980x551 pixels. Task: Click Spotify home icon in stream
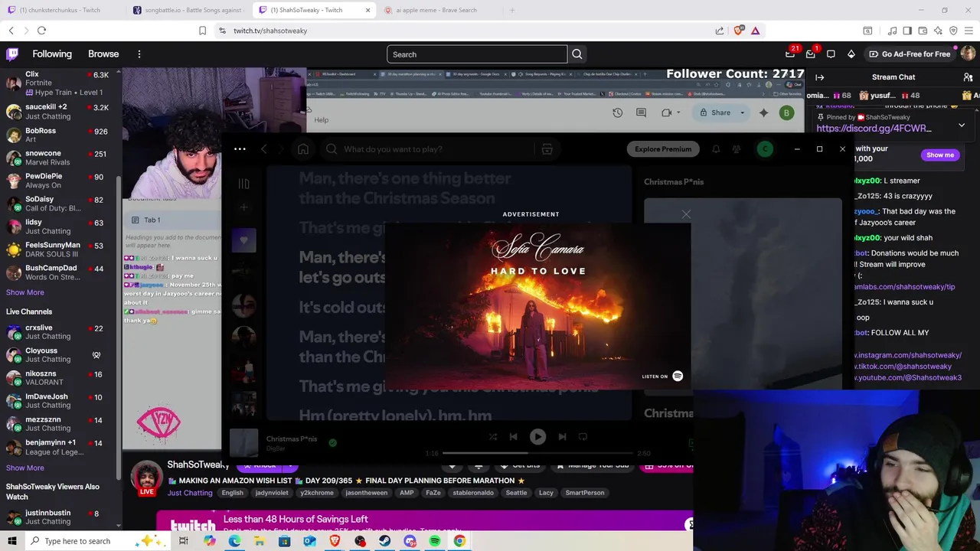(303, 149)
